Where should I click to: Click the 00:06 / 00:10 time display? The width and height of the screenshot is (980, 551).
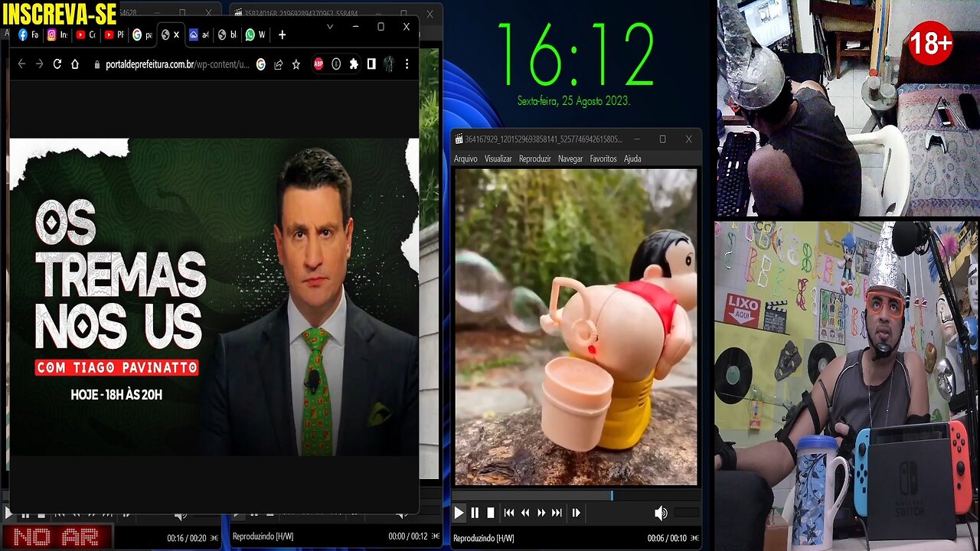[x=667, y=538]
